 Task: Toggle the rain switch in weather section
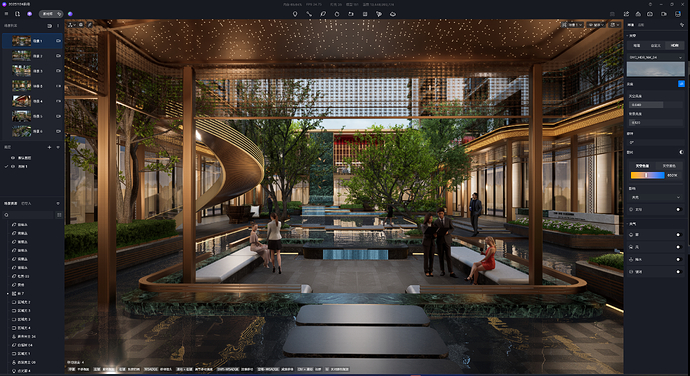[678, 259]
